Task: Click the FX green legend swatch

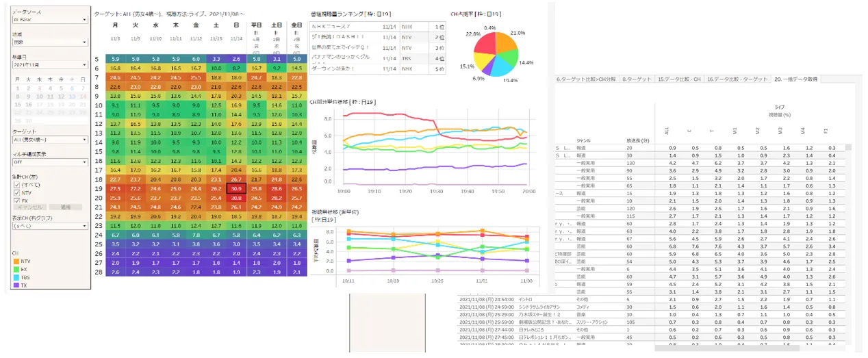Action: 16,269
